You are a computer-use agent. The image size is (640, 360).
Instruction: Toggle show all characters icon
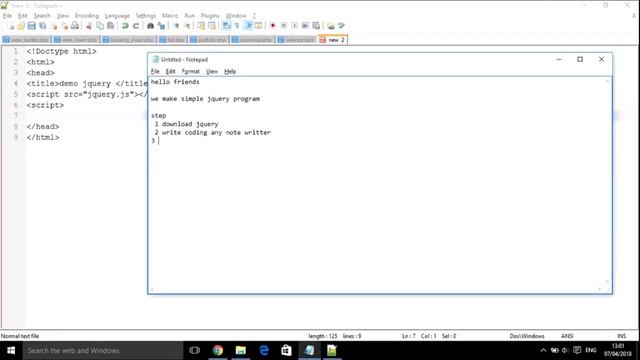tap(237, 26)
